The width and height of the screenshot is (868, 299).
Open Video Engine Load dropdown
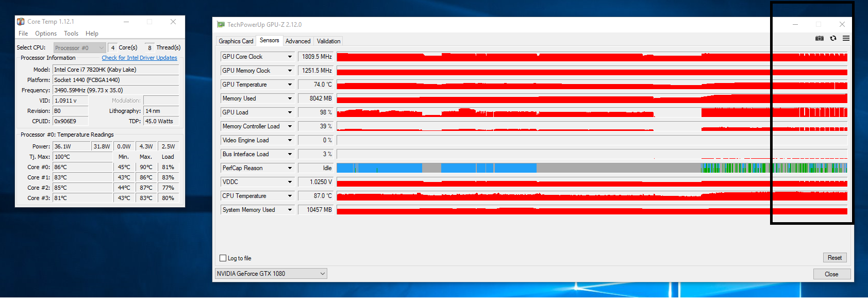click(290, 140)
